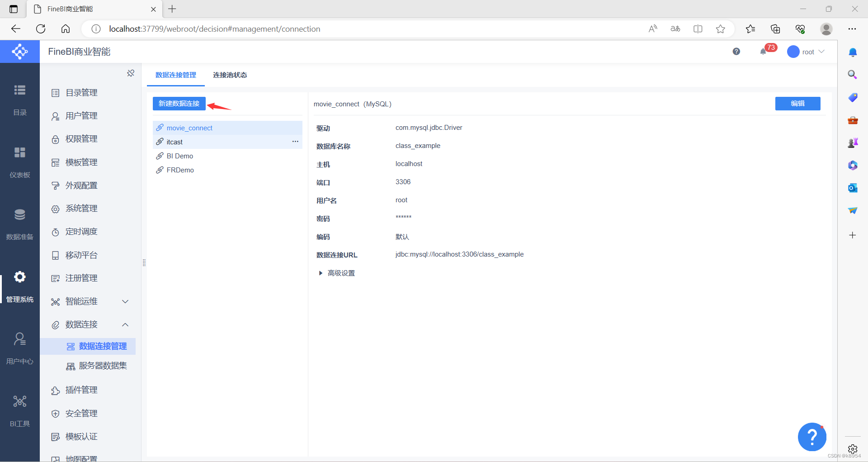Viewport: 868px width, 462px height.
Task: Open 权限管理 menu item
Action: coord(81,139)
